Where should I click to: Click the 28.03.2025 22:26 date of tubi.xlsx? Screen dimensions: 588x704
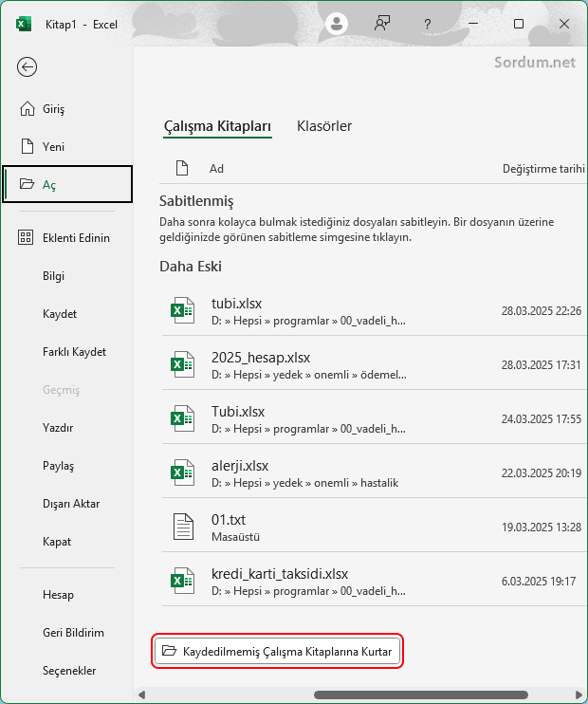(541, 310)
